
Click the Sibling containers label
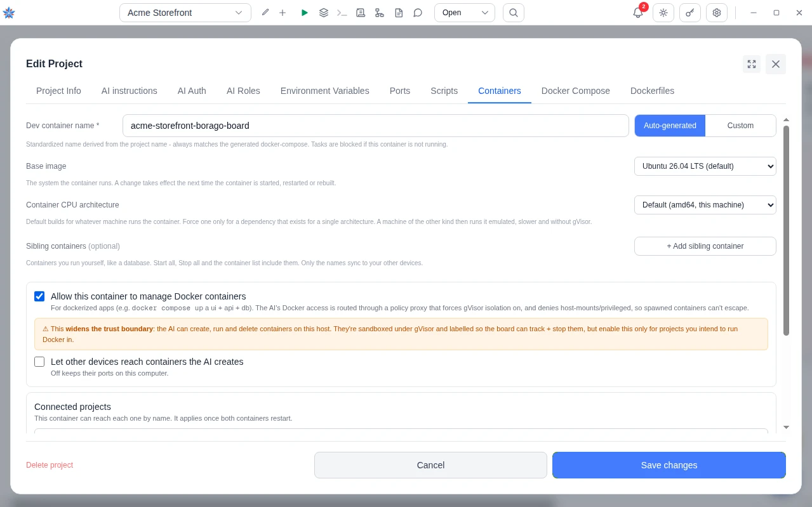coord(73,246)
